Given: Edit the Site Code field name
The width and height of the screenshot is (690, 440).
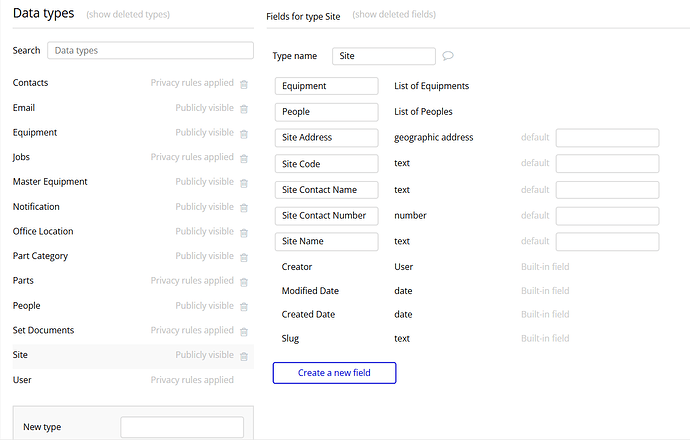Looking at the screenshot, I should [x=326, y=163].
